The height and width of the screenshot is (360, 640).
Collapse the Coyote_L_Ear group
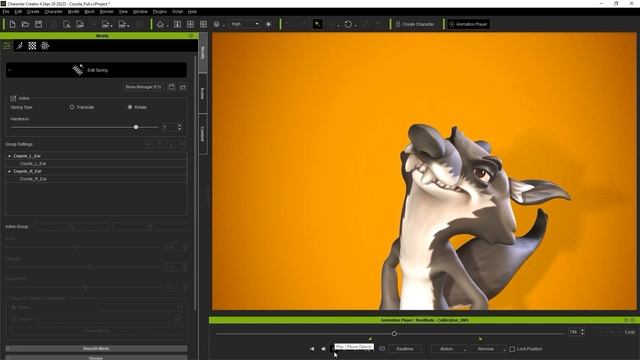pyautogui.click(x=9, y=156)
